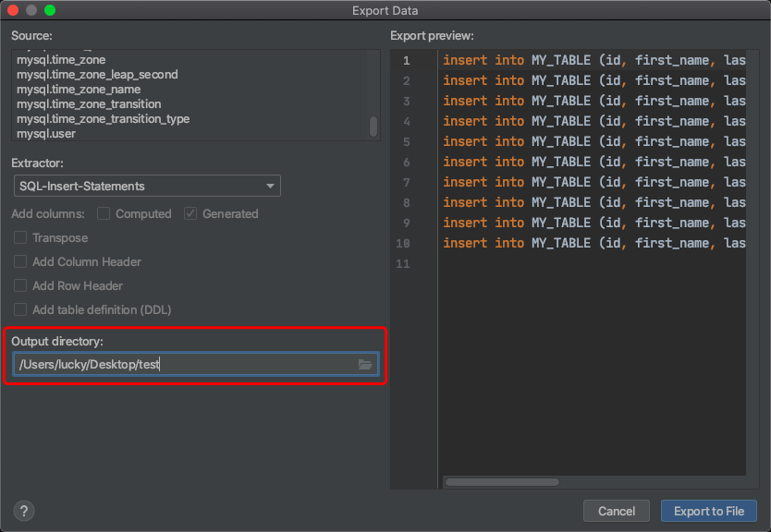Toggle the Generated columns checkbox
Viewport: 771px width, 532px height.
pos(190,213)
